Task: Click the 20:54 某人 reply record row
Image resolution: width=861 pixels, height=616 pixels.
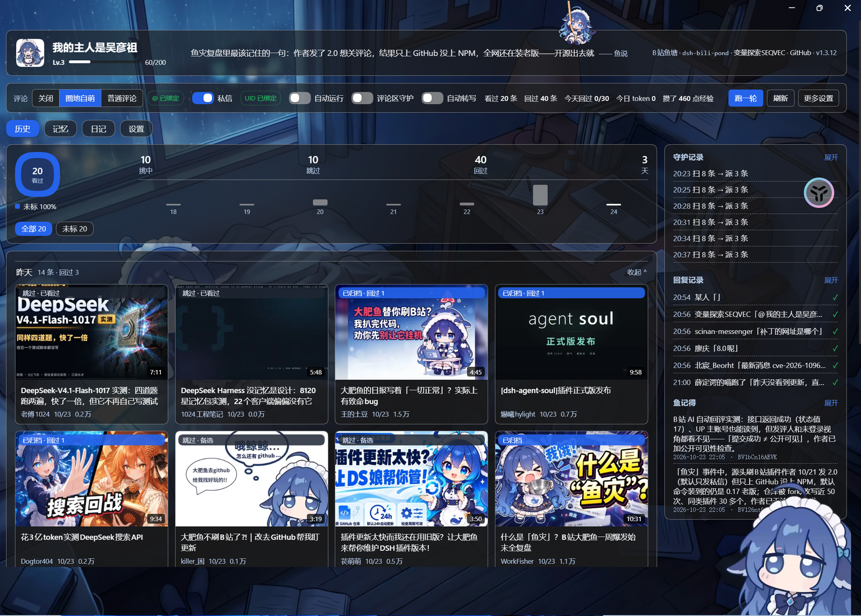Action: [x=756, y=297]
